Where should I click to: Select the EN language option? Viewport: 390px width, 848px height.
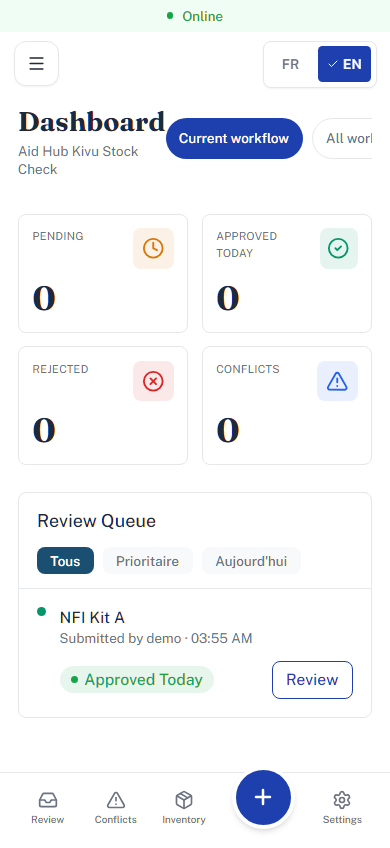click(x=345, y=64)
